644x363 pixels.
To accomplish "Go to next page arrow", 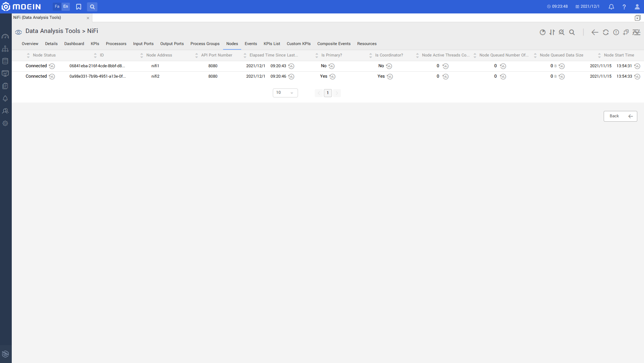I will (x=337, y=93).
